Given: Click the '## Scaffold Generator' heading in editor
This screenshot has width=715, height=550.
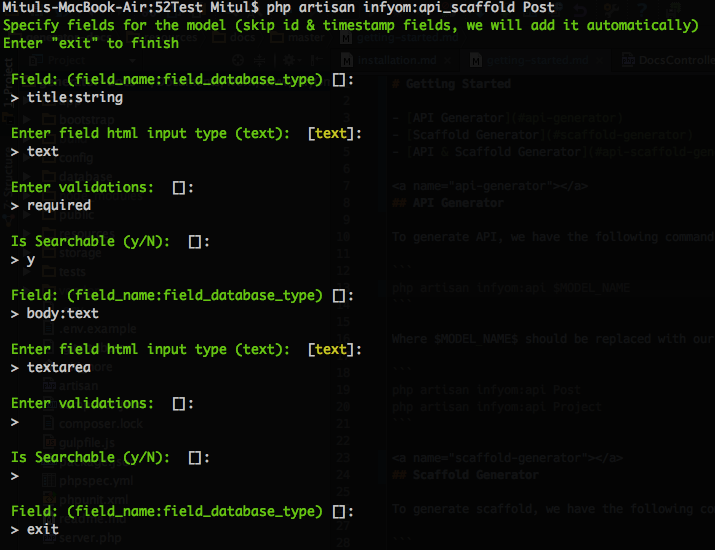Looking at the screenshot, I should [465, 475].
